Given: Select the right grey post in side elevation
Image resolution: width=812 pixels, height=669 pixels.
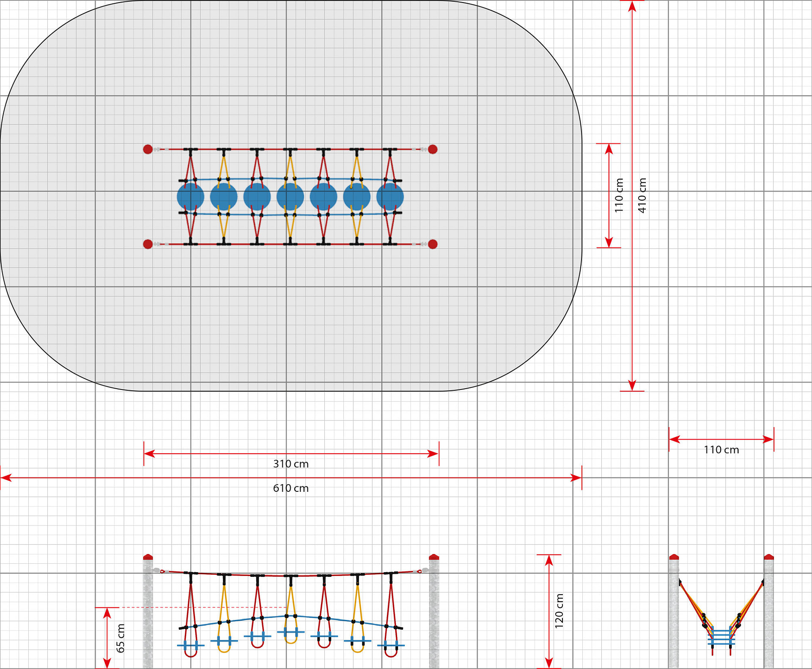Looking at the screenshot, I should click(768, 613).
